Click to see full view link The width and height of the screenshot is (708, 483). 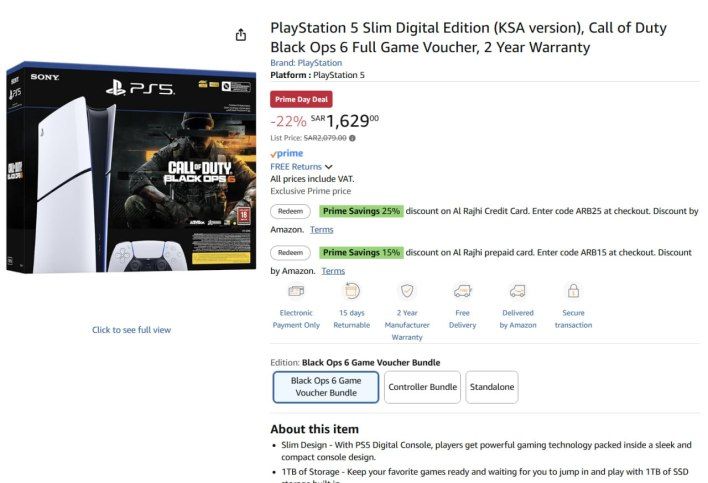tap(131, 330)
